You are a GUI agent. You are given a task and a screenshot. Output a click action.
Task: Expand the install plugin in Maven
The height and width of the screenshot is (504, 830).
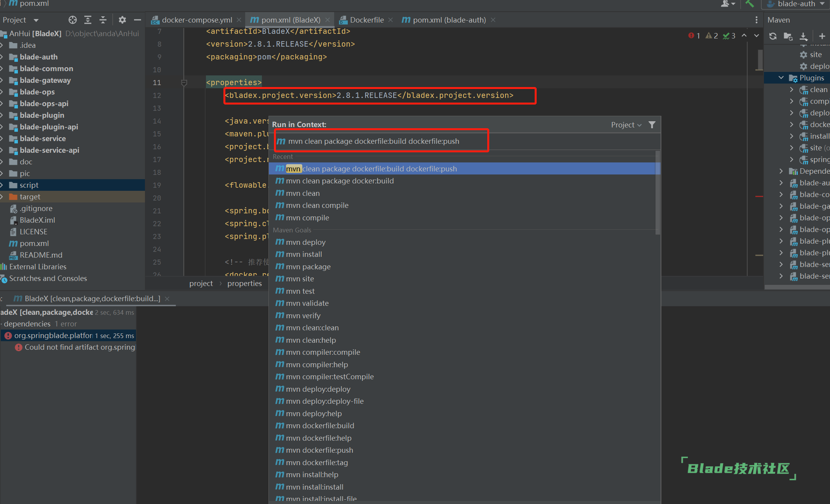792,136
